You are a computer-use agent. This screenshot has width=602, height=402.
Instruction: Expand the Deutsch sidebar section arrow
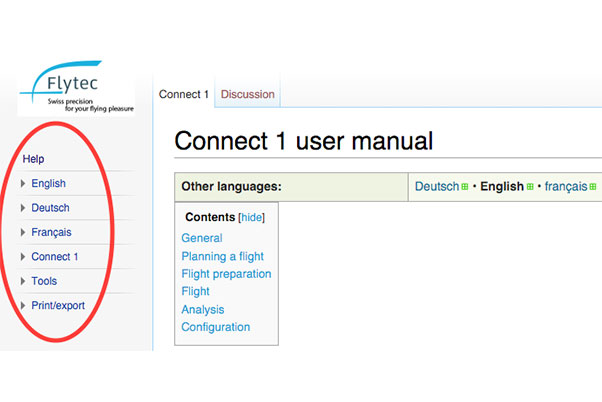click(x=23, y=208)
